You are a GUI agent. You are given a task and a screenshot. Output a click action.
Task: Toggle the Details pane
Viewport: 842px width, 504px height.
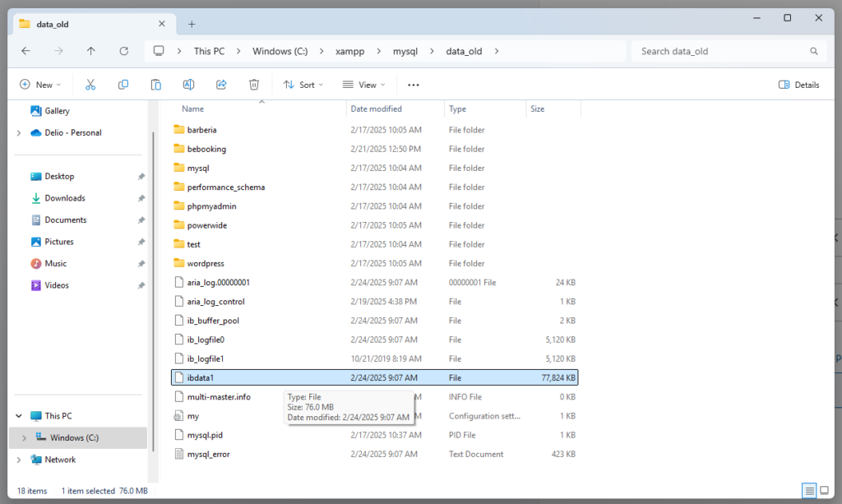798,85
